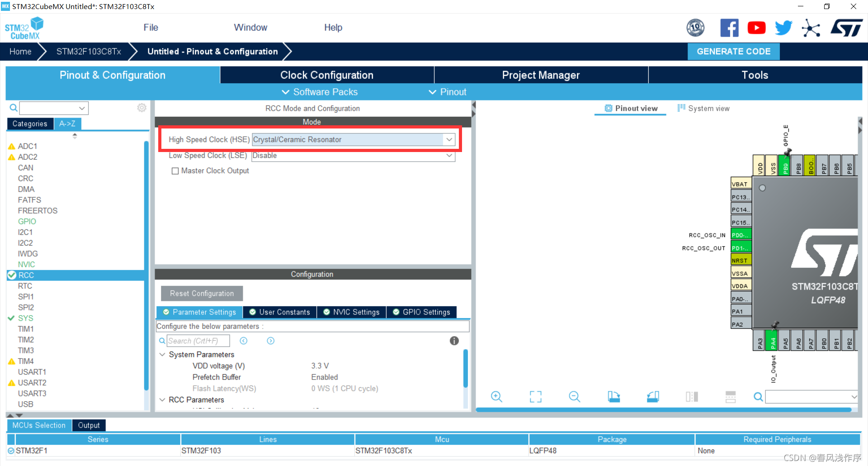Viewport: 868px width, 466px height.
Task: Click the STM32CubeMX logo
Action: click(24, 29)
